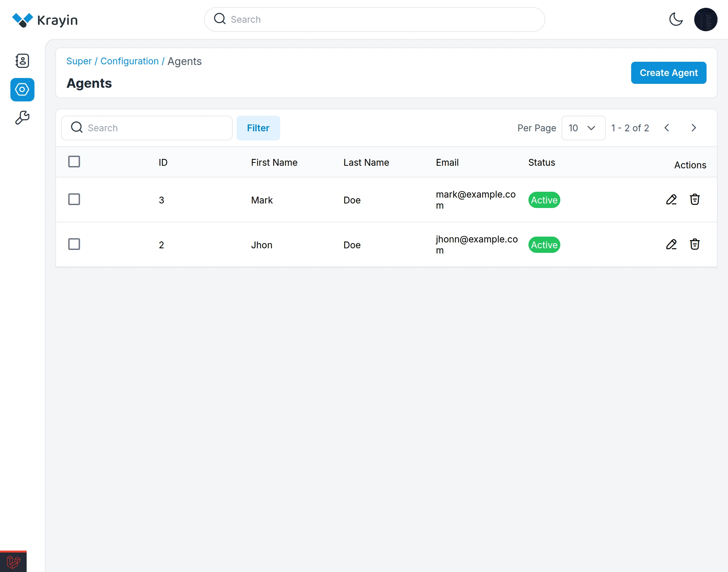Go to previous page with left chevron

[666, 128]
